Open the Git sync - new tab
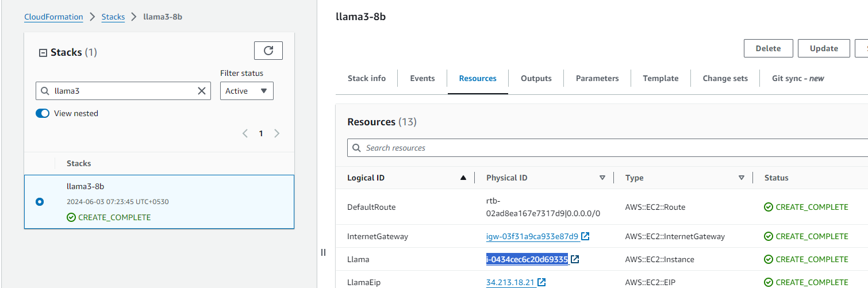 pos(798,78)
